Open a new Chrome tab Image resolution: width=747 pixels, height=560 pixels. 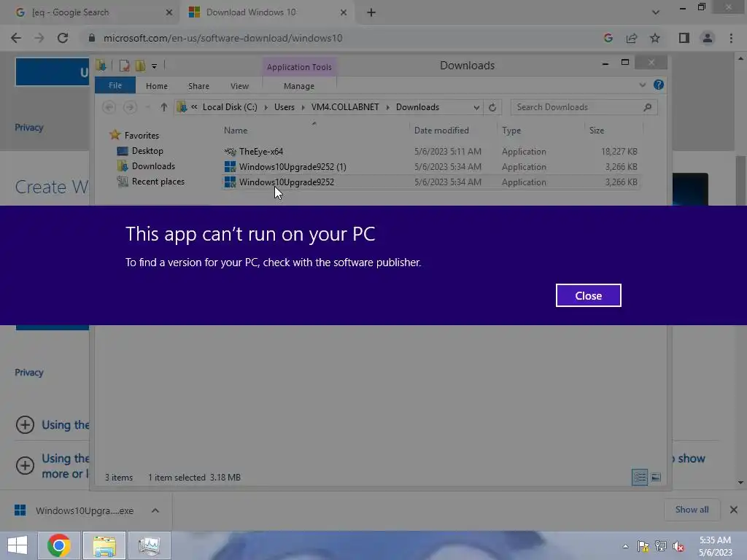371,12
